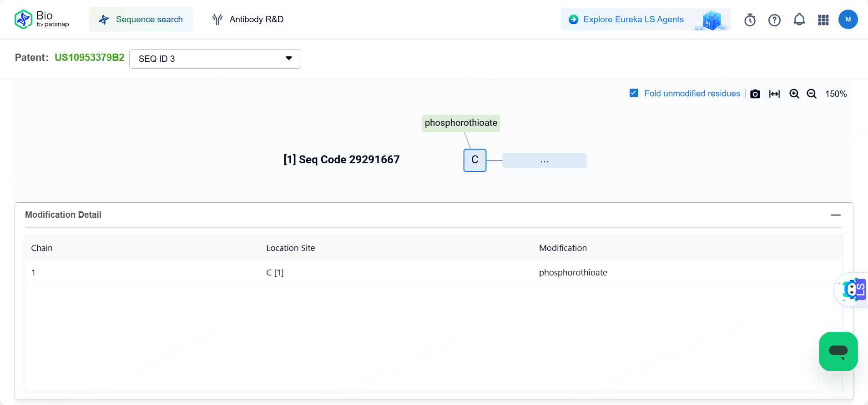
Task: Collapse the Modification Detail panel
Action: pyautogui.click(x=835, y=215)
